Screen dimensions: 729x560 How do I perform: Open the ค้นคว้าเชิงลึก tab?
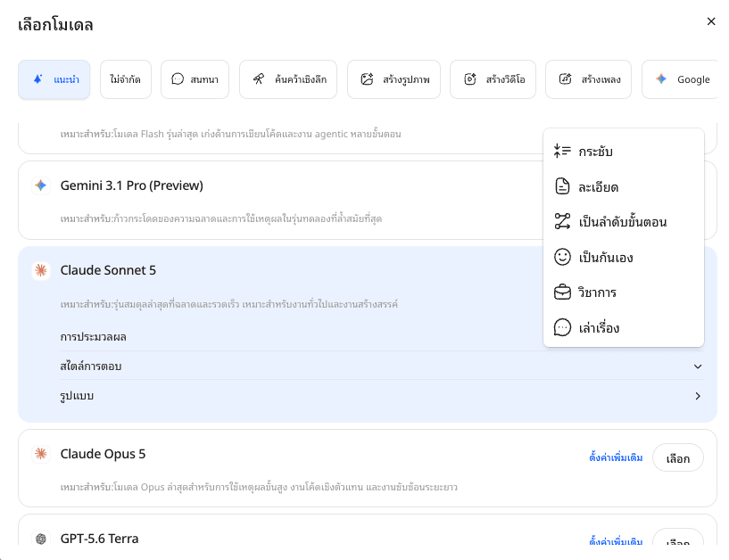[288, 79]
